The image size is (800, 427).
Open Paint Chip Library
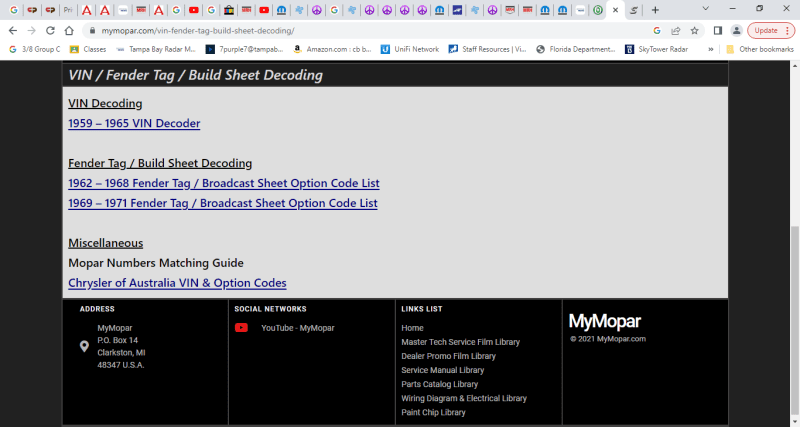pos(433,412)
